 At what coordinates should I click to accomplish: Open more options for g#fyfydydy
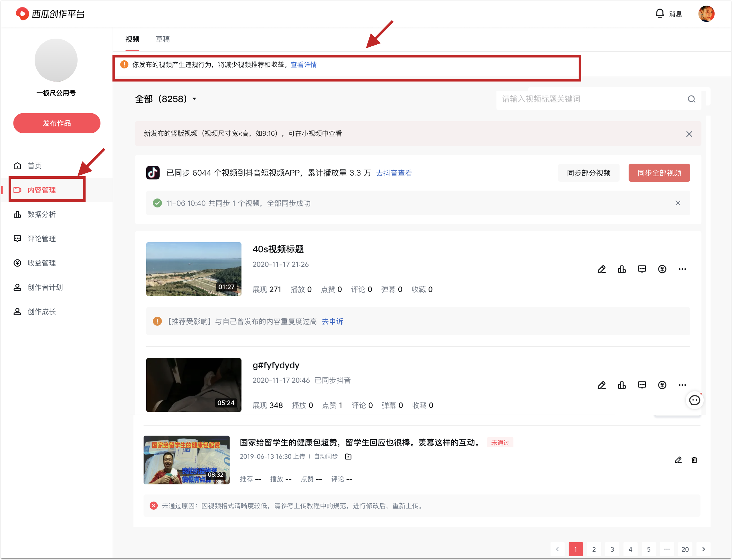(x=682, y=385)
